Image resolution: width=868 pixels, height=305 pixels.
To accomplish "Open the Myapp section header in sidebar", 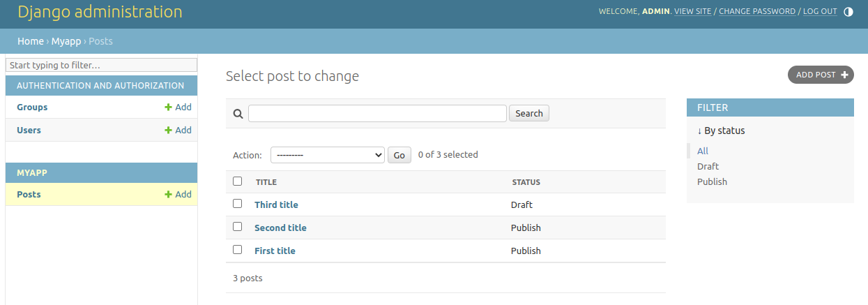I will 32,172.
